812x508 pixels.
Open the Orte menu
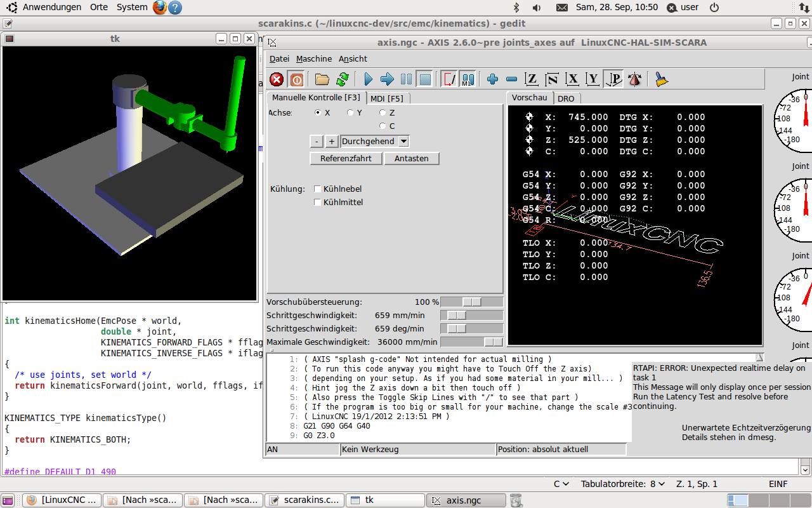coord(99,8)
